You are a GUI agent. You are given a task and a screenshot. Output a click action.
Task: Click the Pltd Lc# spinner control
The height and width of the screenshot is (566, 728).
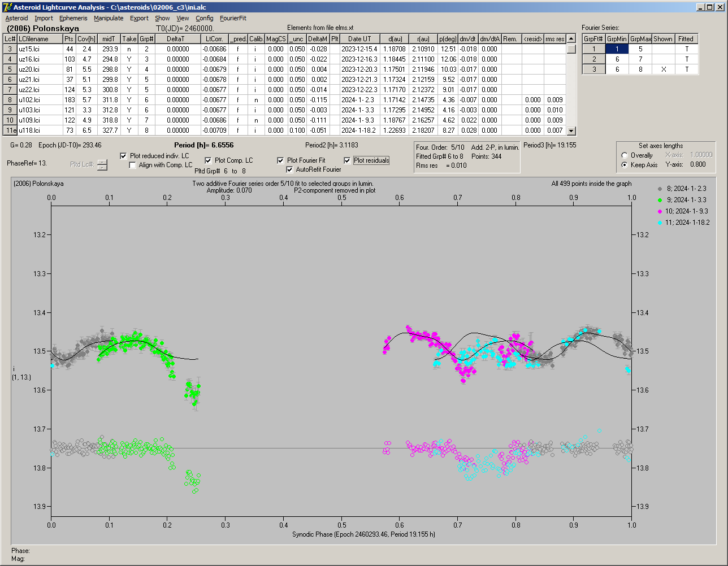(x=102, y=165)
